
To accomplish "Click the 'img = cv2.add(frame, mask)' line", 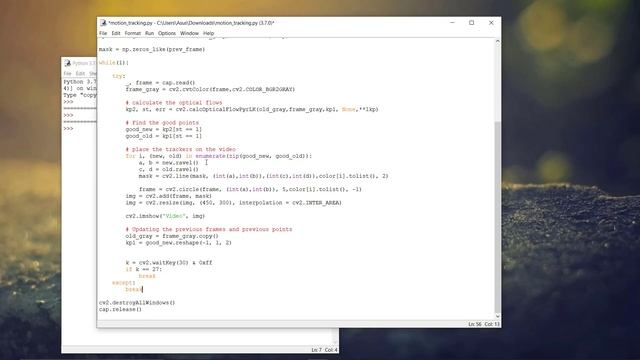I will [x=169, y=196].
